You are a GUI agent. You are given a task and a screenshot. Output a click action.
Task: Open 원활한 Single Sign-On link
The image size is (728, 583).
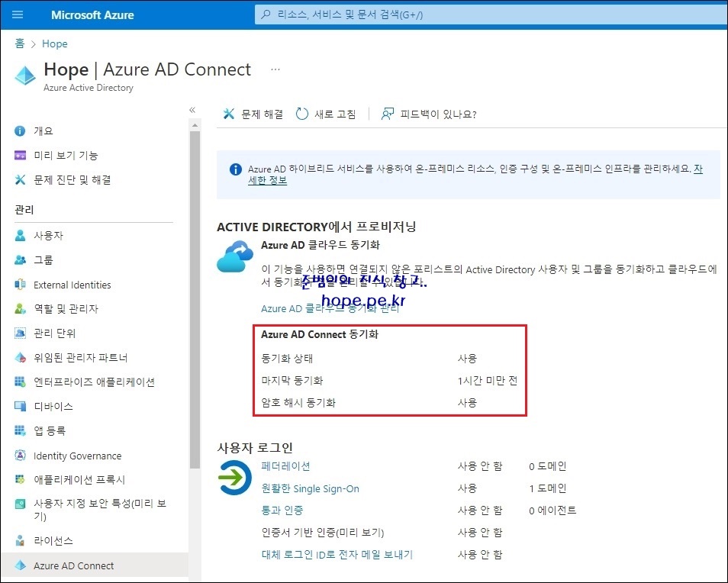(310, 488)
